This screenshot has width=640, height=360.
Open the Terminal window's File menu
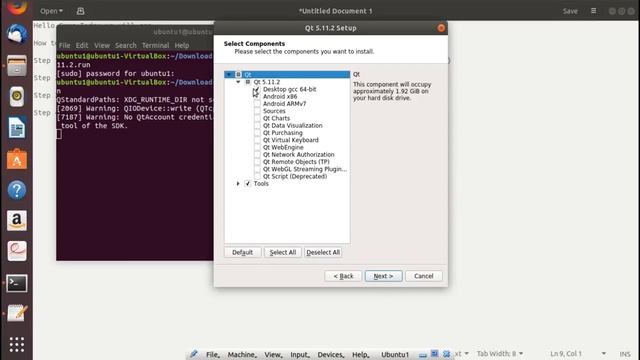tap(64, 45)
